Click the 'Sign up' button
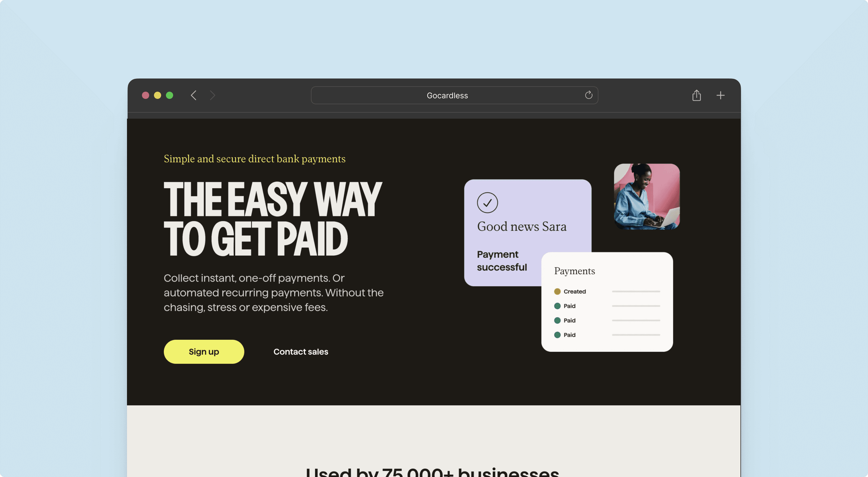 (x=204, y=351)
